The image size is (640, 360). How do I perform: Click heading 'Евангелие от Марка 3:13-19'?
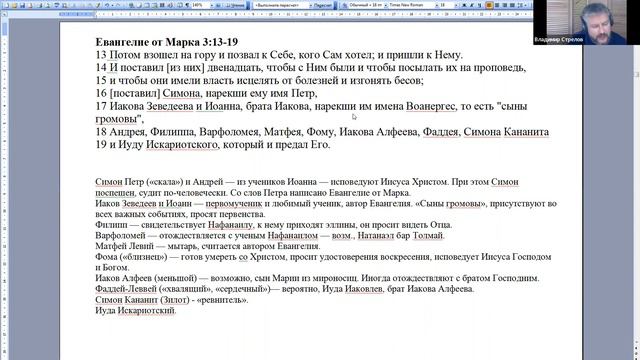click(167, 42)
